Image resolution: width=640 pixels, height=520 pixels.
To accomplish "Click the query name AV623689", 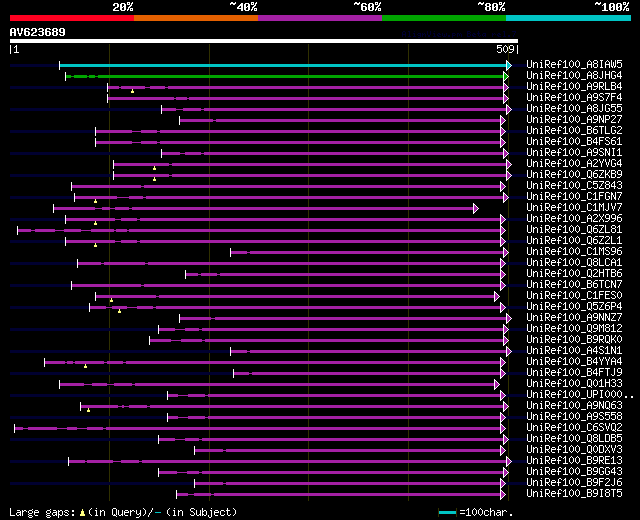I will (x=38, y=32).
